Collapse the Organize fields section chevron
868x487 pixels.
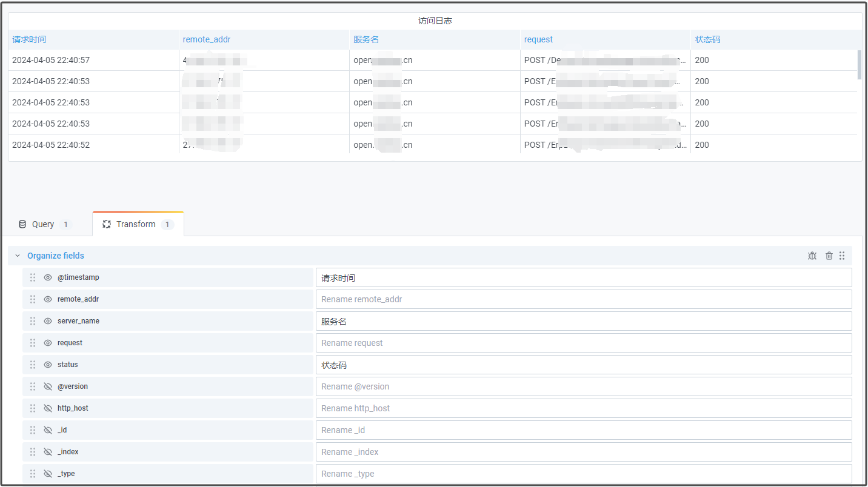tap(18, 256)
